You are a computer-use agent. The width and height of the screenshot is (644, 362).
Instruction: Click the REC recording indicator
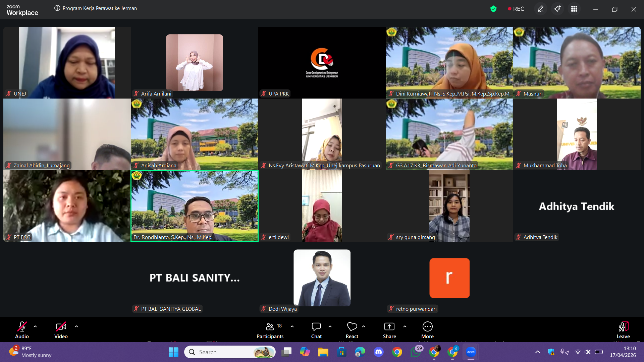click(x=516, y=9)
